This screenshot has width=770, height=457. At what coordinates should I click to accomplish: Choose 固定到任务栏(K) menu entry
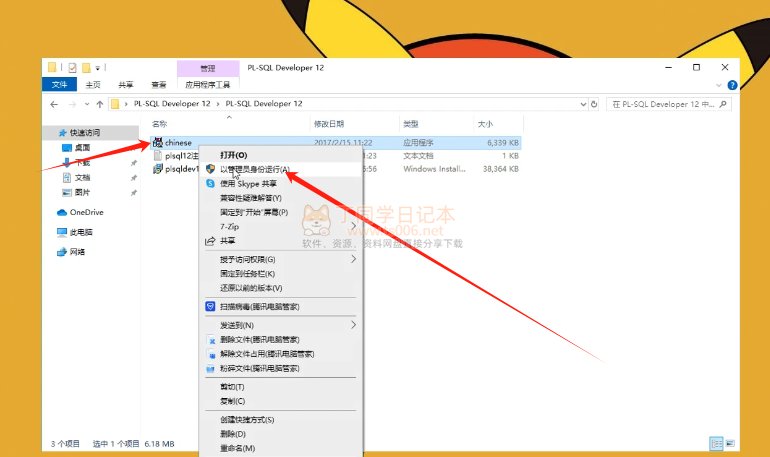point(281,273)
